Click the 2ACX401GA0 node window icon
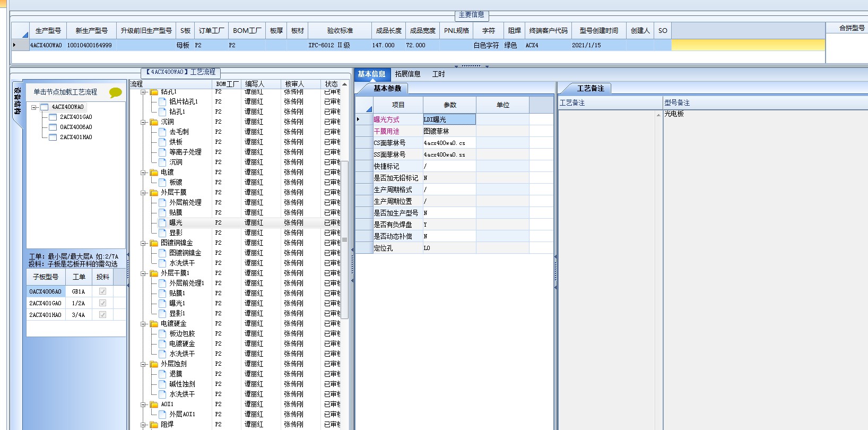 53,117
